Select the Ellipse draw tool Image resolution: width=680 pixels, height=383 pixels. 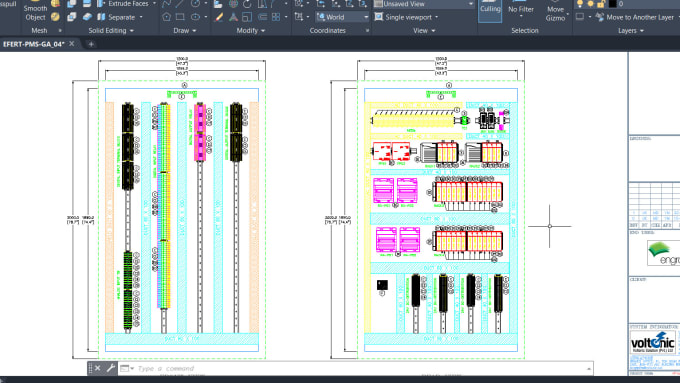pos(196,17)
